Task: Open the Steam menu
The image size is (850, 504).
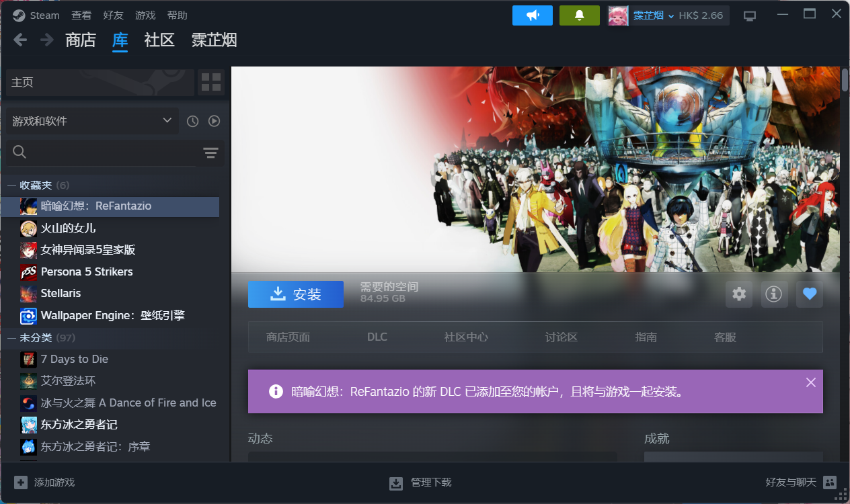Action: 45,15
